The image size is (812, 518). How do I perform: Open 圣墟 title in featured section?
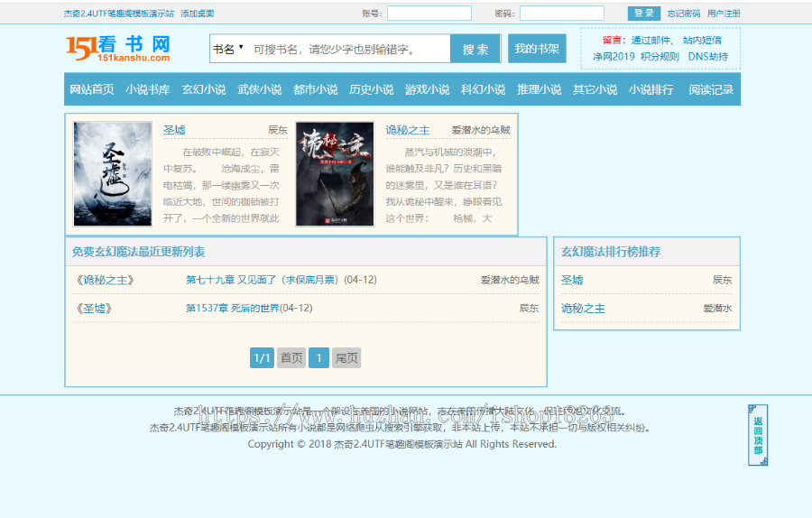click(174, 130)
